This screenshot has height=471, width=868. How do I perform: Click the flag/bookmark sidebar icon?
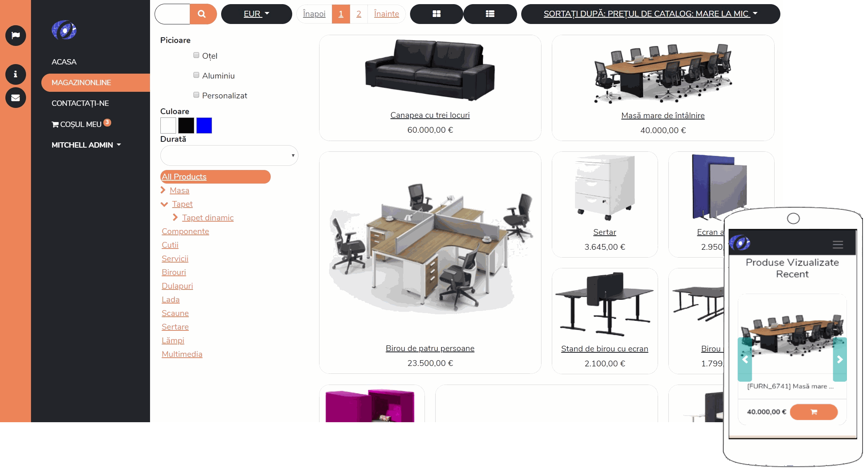click(16, 36)
